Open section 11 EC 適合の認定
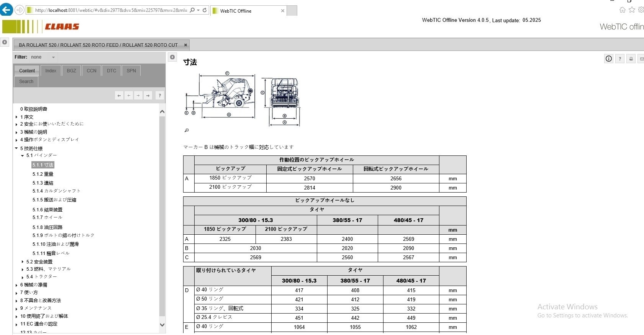This screenshot has width=644, height=335. (39, 324)
